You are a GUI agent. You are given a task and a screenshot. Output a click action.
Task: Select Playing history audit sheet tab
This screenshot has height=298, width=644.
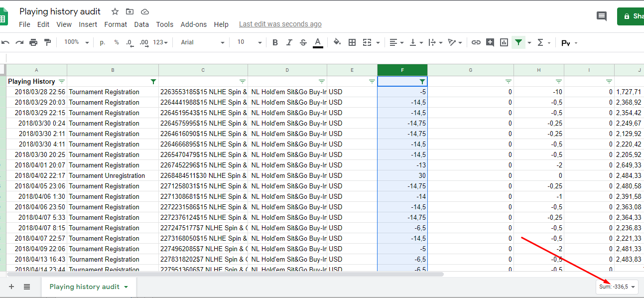click(89, 287)
